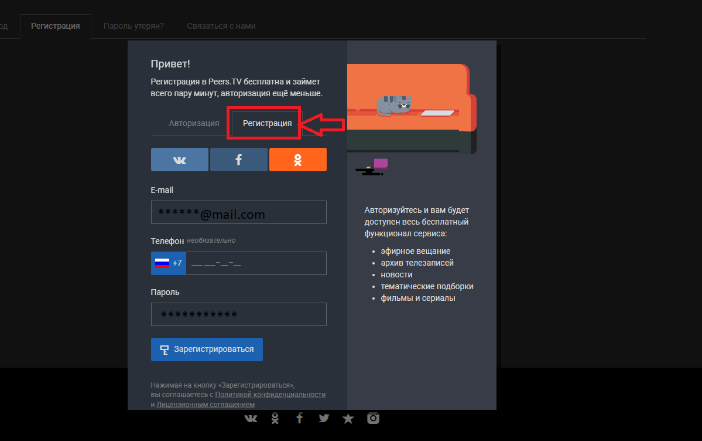Open the Twitter footer icon
Image resolution: width=702 pixels, height=441 pixels.
tap(324, 418)
